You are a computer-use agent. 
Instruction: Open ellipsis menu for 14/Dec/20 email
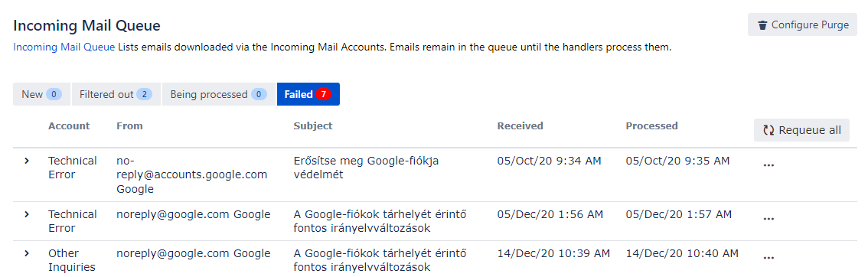768,258
